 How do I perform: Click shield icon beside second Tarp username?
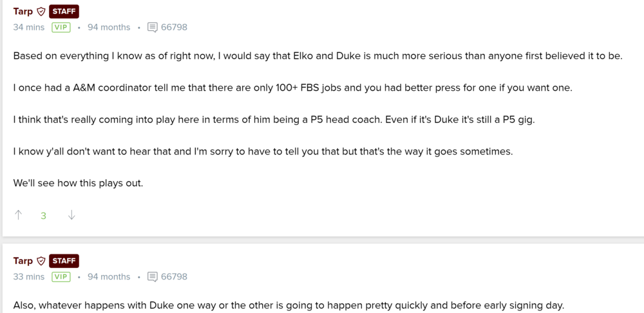pos(41,261)
